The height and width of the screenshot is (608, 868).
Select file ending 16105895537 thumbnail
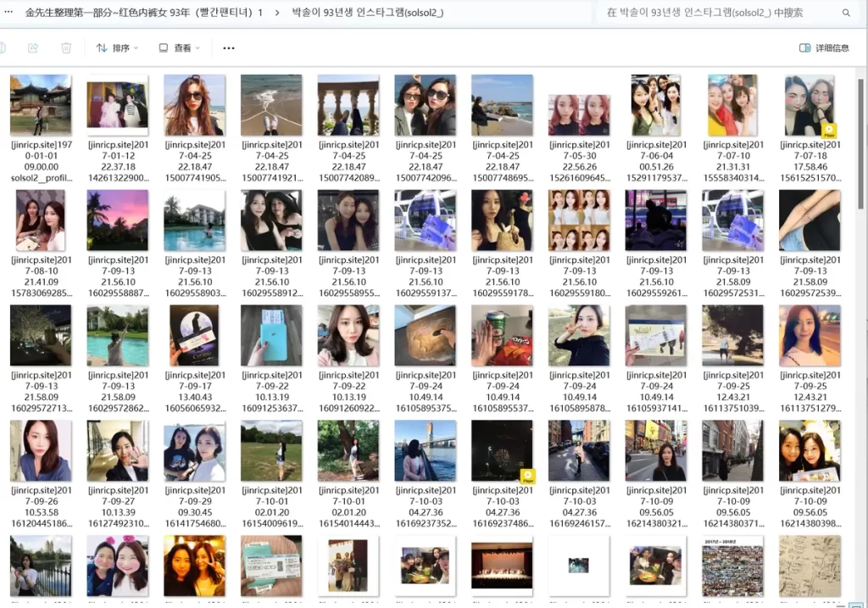click(502, 336)
